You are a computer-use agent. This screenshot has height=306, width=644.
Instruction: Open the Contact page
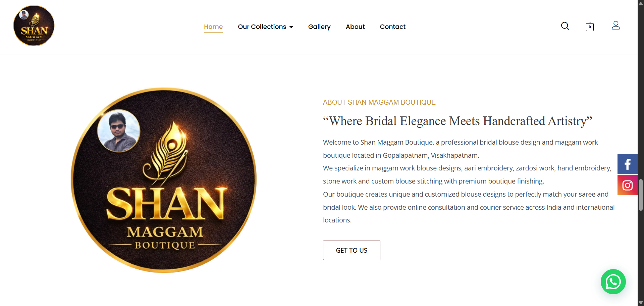[x=393, y=27]
